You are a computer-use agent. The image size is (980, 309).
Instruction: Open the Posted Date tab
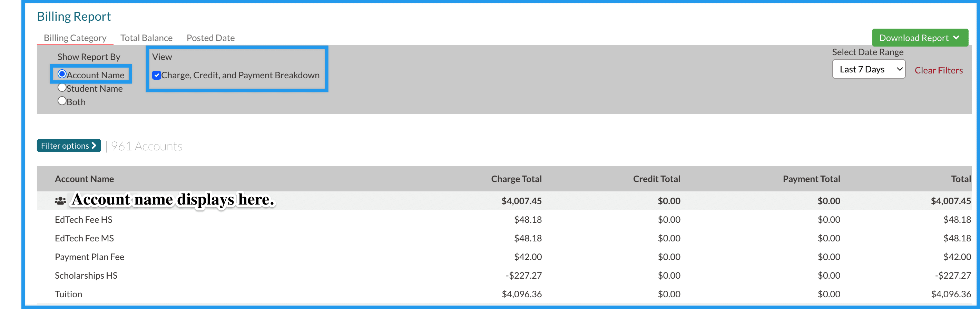[x=210, y=38]
